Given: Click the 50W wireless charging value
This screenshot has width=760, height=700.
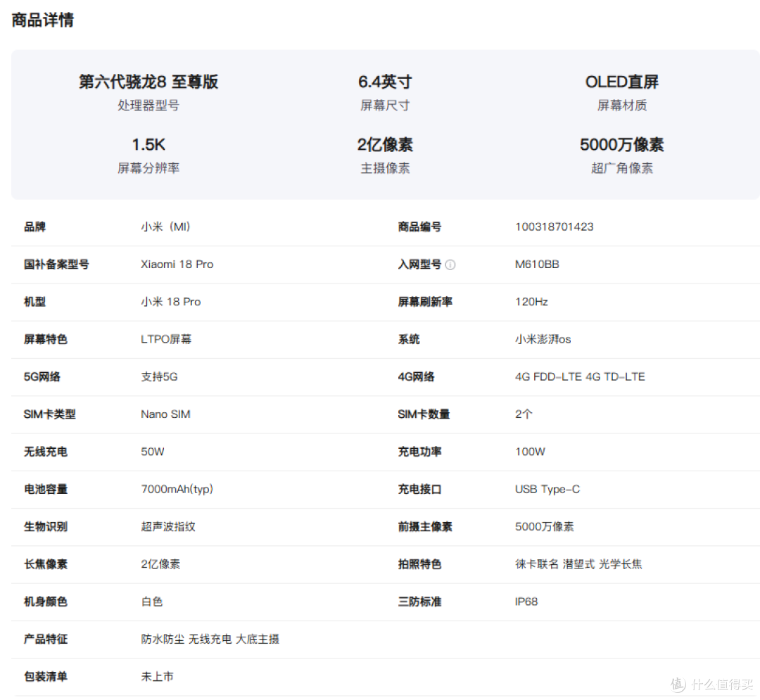Looking at the screenshot, I should click(x=152, y=452).
